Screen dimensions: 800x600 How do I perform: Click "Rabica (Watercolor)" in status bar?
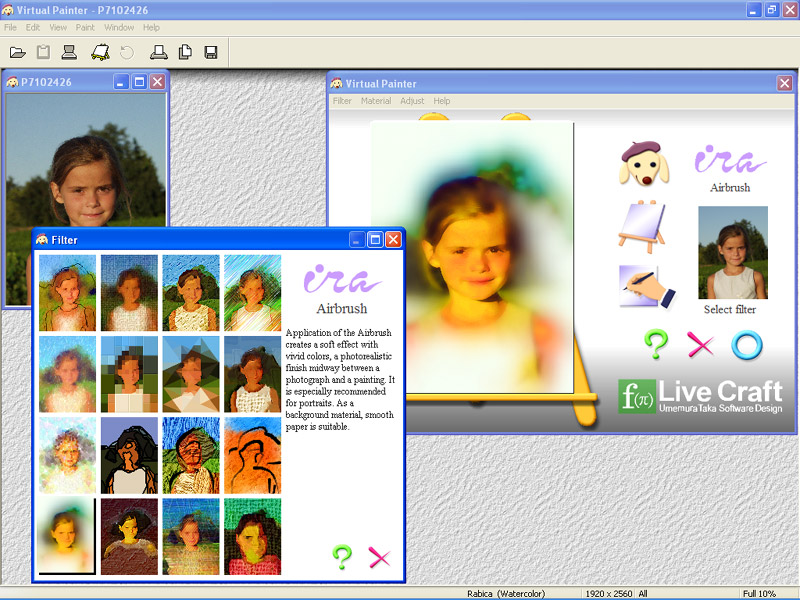pyautogui.click(x=506, y=593)
